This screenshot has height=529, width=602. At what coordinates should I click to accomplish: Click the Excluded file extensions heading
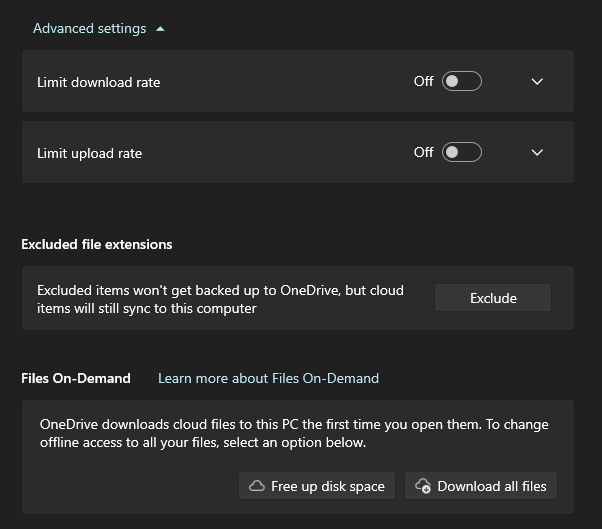[97, 244]
